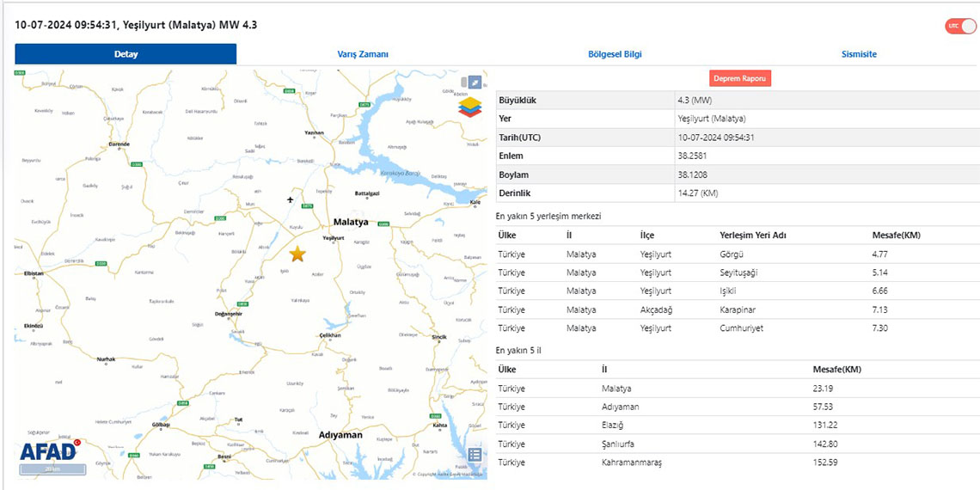Click the Yerleşim Yeri Adı column header

pyautogui.click(x=752, y=236)
